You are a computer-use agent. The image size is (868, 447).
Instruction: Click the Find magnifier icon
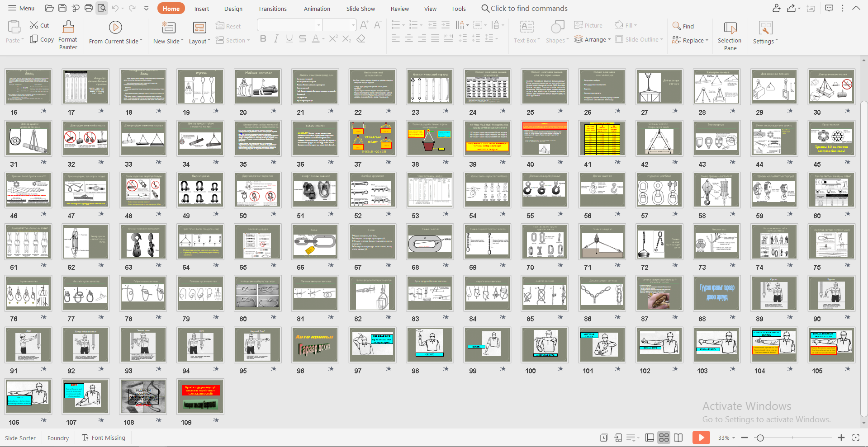677,26
